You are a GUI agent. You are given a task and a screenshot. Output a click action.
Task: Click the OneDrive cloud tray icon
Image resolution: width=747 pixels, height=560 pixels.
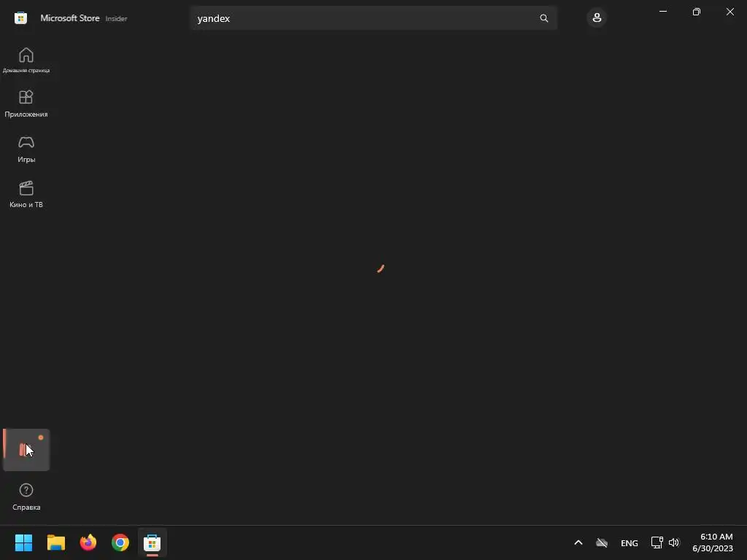click(602, 542)
